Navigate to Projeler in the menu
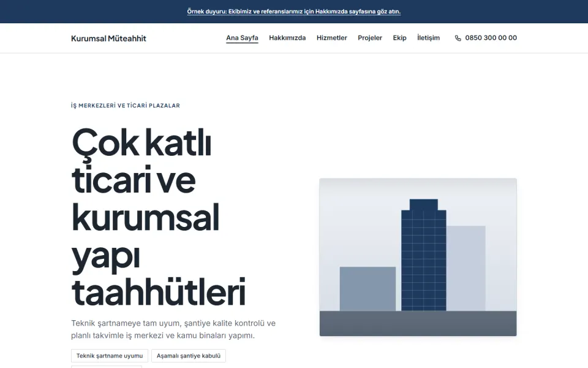588x368 pixels. [x=370, y=38]
